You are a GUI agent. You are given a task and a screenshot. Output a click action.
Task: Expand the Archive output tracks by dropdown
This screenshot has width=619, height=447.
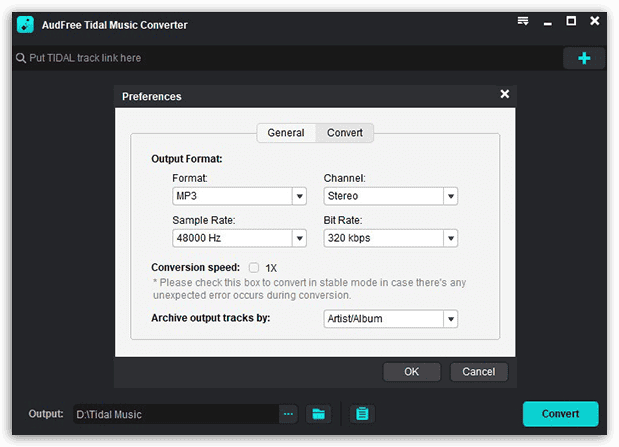pyautogui.click(x=450, y=319)
